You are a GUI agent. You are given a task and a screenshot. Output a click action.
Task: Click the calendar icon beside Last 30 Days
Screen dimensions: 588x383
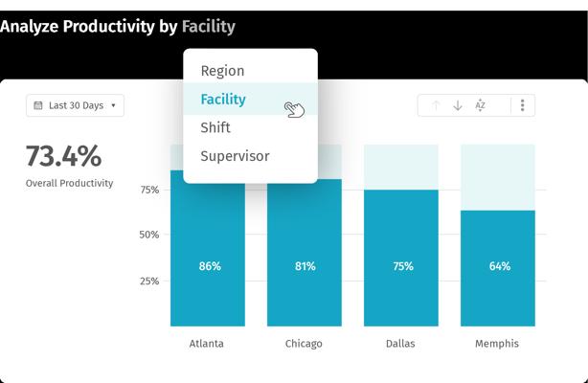38,105
